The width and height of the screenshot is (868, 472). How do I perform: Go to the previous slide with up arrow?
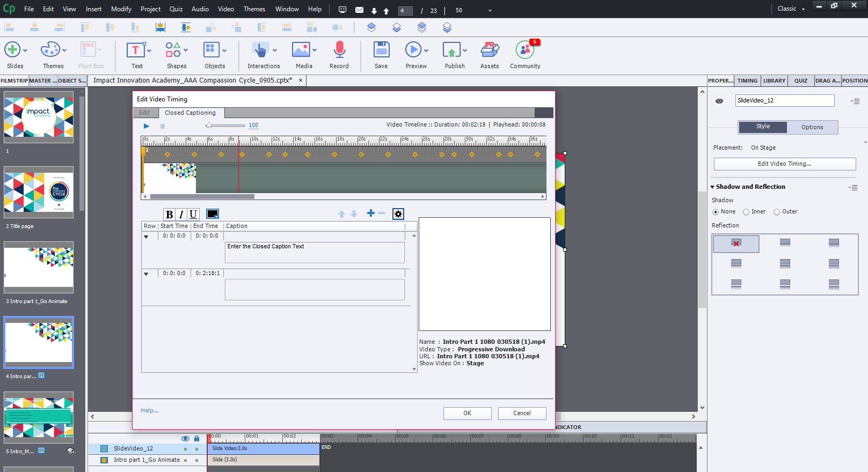(x=386, y=11)
